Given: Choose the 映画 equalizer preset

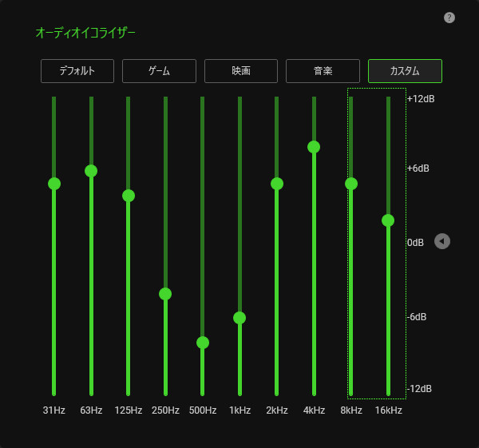Looking at the screenshot, I should coord(241,71).
